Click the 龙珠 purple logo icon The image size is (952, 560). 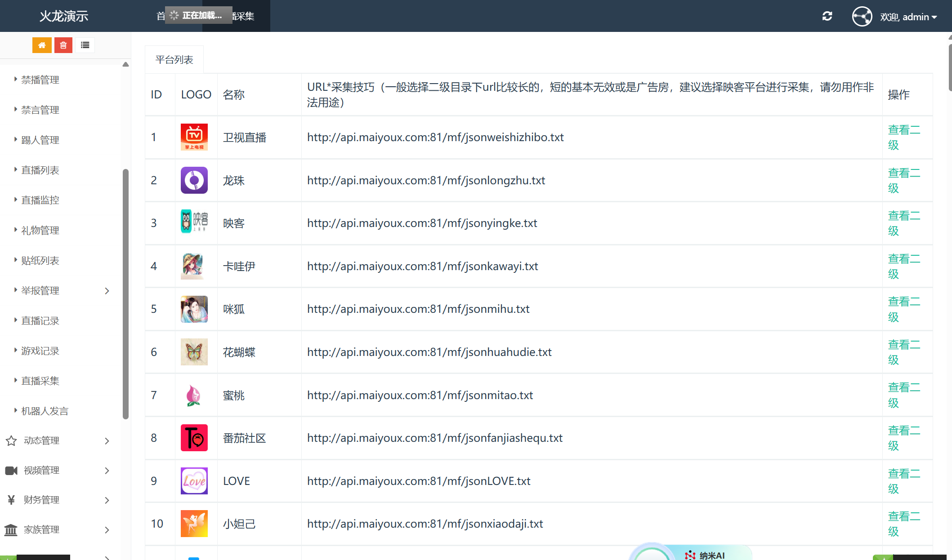194,180
